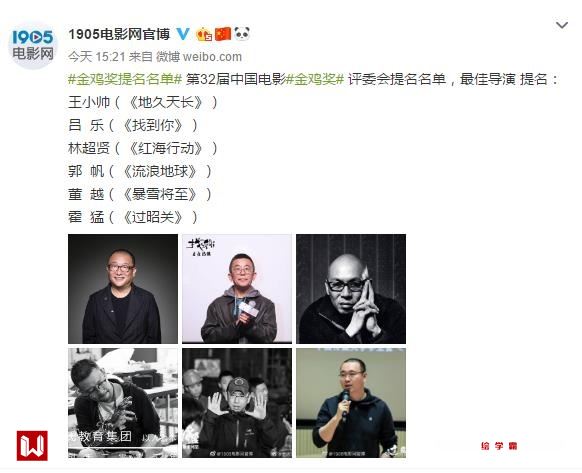Open black-and-white bald man with glasses photo
The image size is (582, 473).
351,289
